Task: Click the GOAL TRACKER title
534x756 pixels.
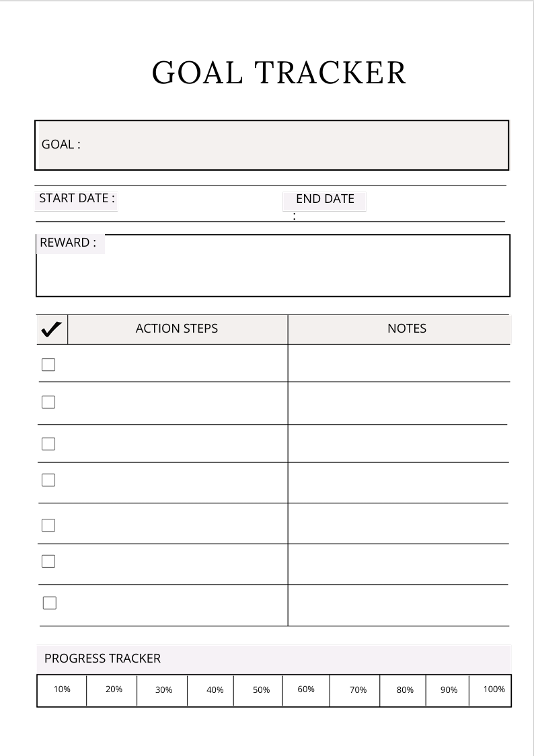Action: click(x=279, y=73)
